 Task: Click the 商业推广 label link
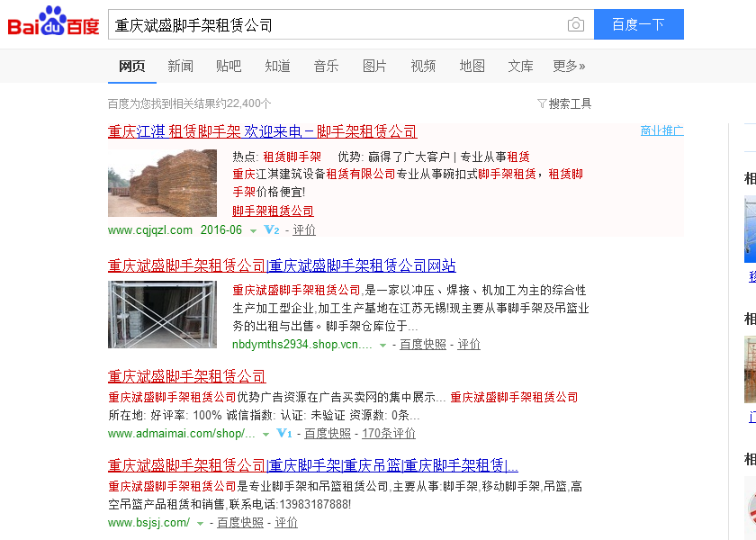662,130
